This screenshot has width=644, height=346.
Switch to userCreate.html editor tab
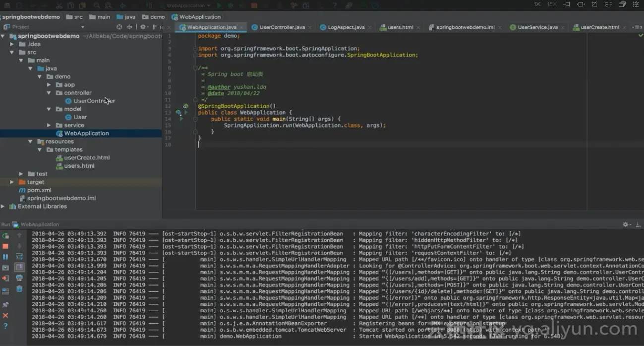pyautogui.click(x=599, y=27)
